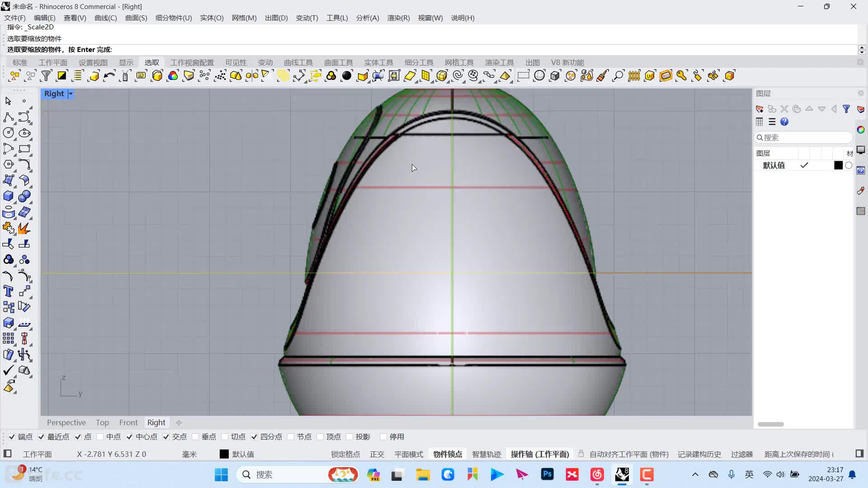This screenshot has width=868, height=488.
Task: Open the 曲线(C) menu
Action: (105, 18)
